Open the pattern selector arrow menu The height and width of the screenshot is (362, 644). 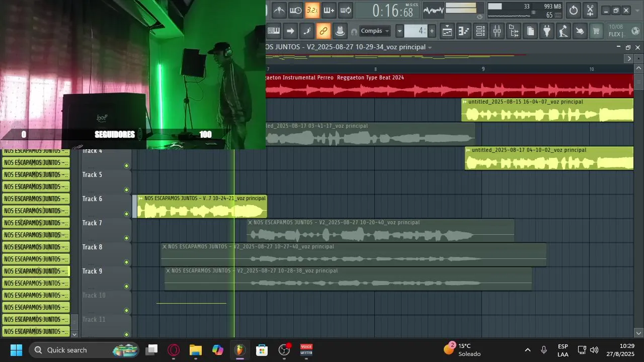(399, 31)
